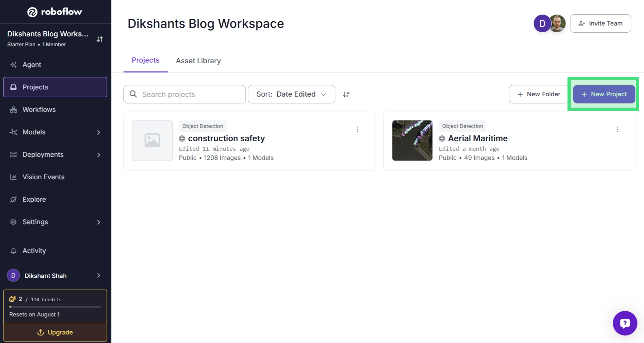
Task: Click the "Edited a month ago" text
Action: pos(469,149)
